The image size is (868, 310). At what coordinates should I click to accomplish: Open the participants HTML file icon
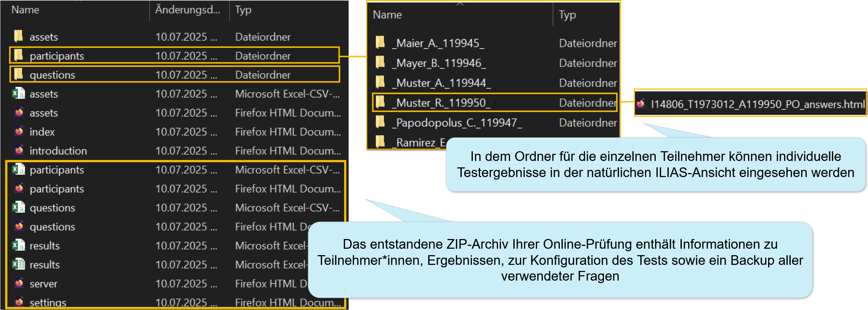point(19,188)
